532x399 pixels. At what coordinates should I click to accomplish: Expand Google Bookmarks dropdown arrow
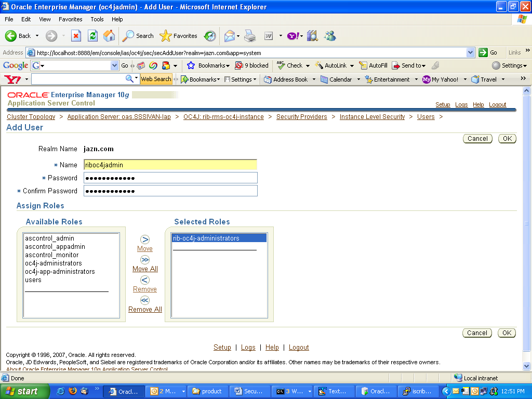click(228, 65)
